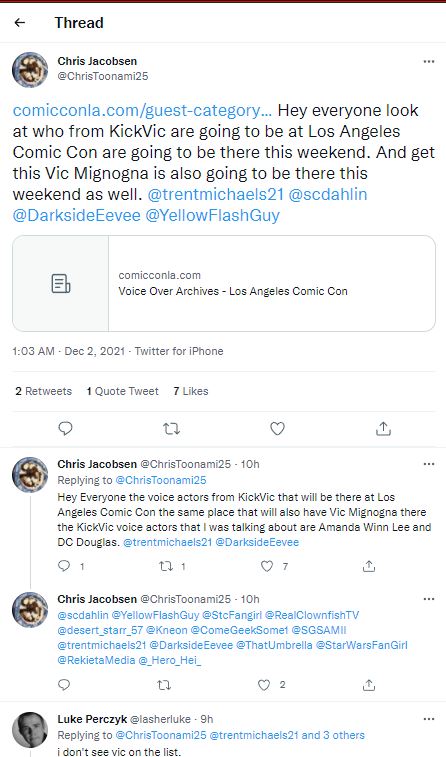View the 1 Quote Tweet
The image size is (446, 757).
[x=123, y=391]
